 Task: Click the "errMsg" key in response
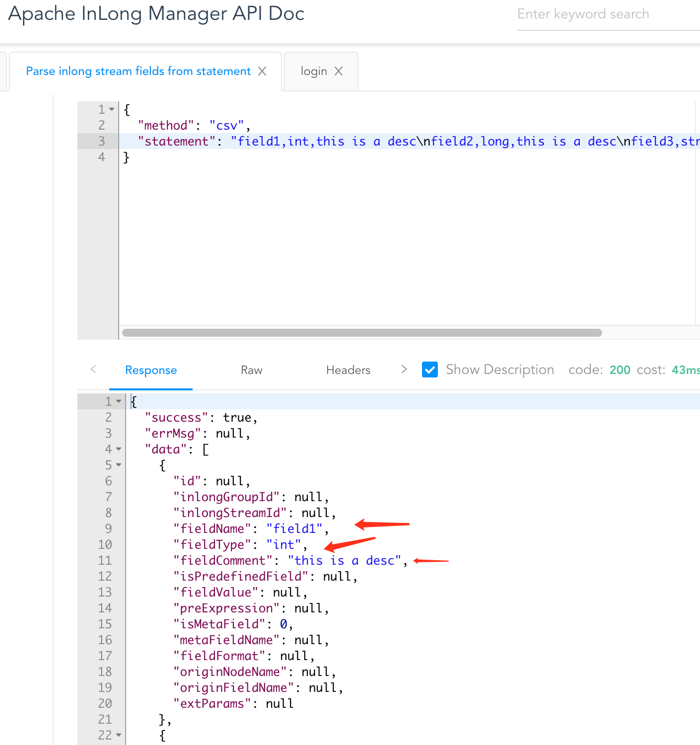[173, 433]
